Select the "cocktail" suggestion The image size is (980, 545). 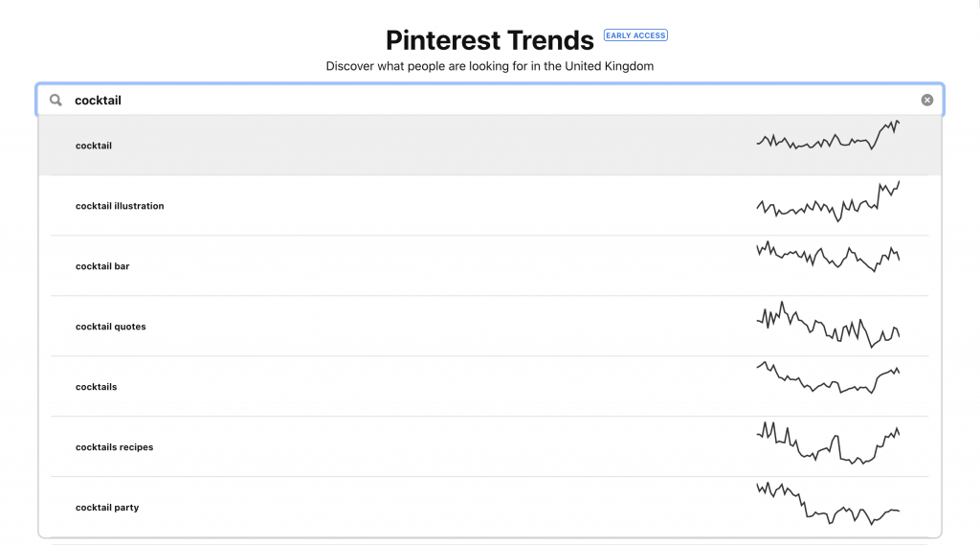coord(489,146)
